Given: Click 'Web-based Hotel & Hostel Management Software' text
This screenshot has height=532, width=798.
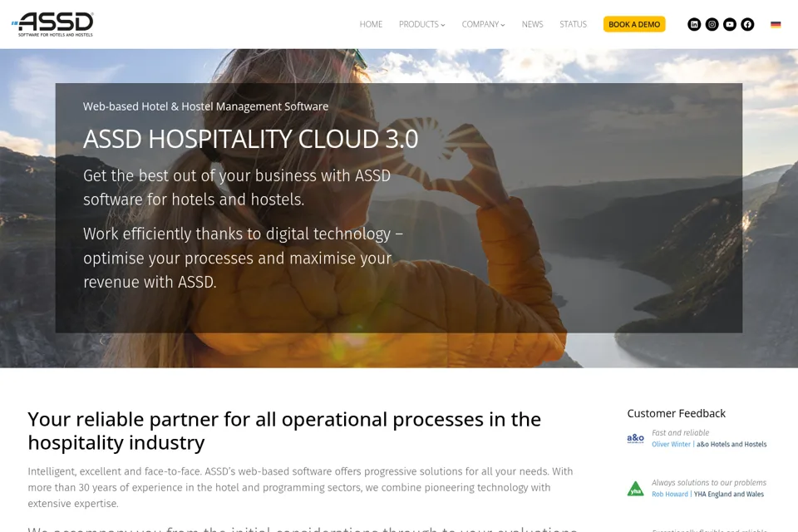Looking at the screenshot, I should [205, 106].
